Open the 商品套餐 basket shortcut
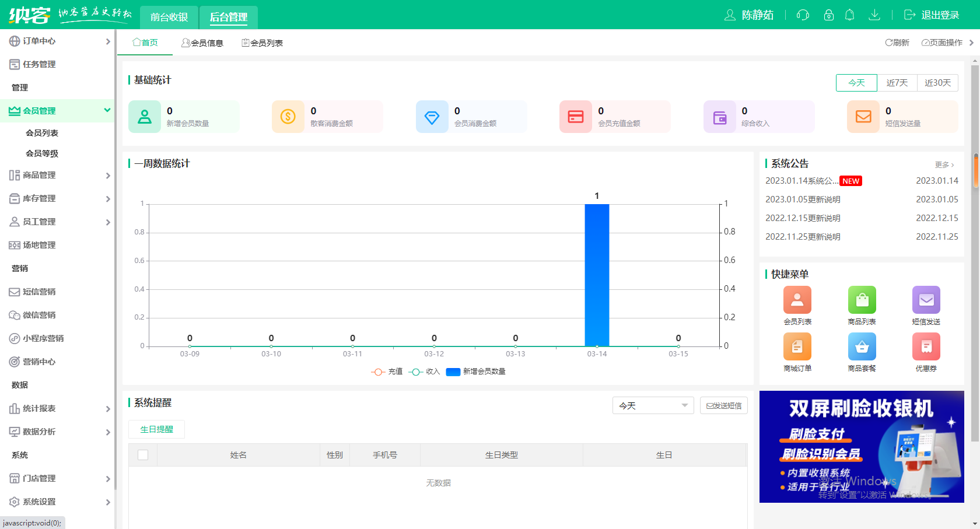980x529 pixels. pyautogui.click(x=862, y=347)
